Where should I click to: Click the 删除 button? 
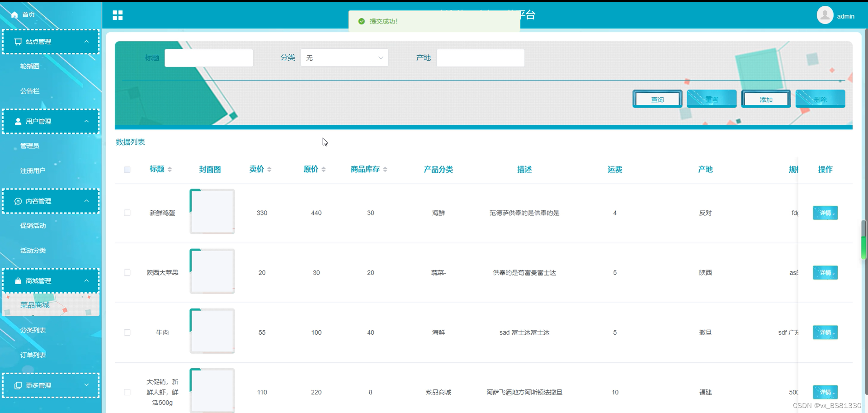[x=820, y=99]
